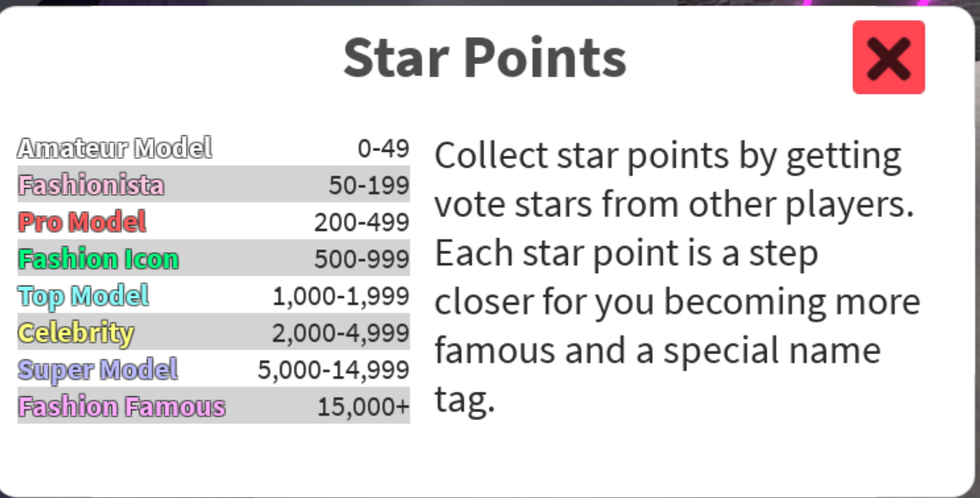The width and height of the screenshot is (980, 498).
Task: Click the Pro Model rank label
Action: [82, 221]
